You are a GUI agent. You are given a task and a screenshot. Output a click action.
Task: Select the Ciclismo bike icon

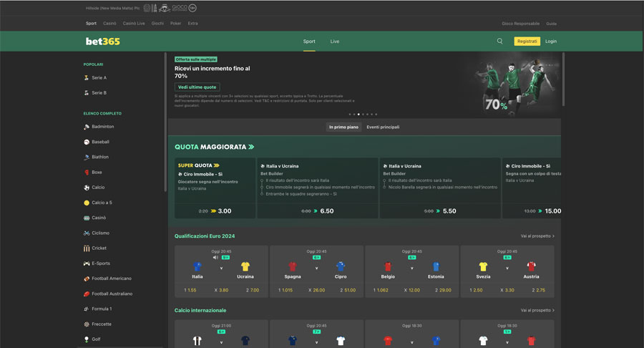[87, 233]
